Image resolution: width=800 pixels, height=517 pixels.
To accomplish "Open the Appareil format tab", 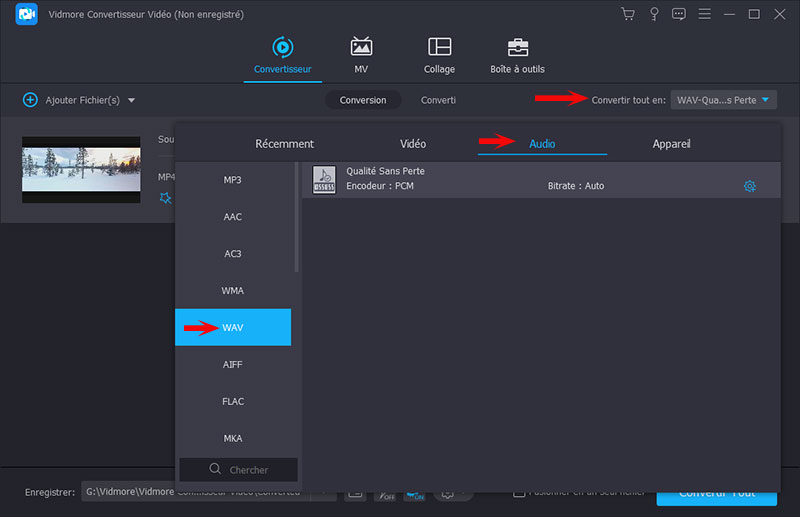I will pyautogui.click(x=671, y=144).
